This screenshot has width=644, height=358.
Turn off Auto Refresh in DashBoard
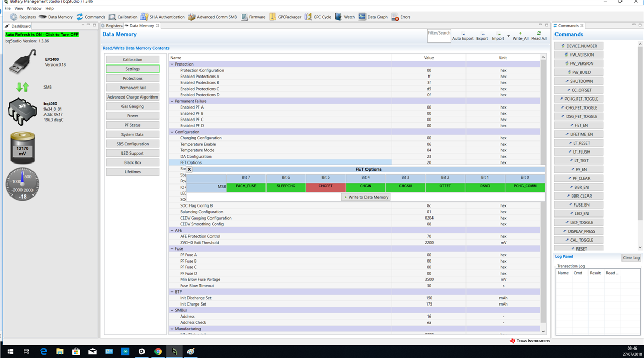tap(42, 35)
